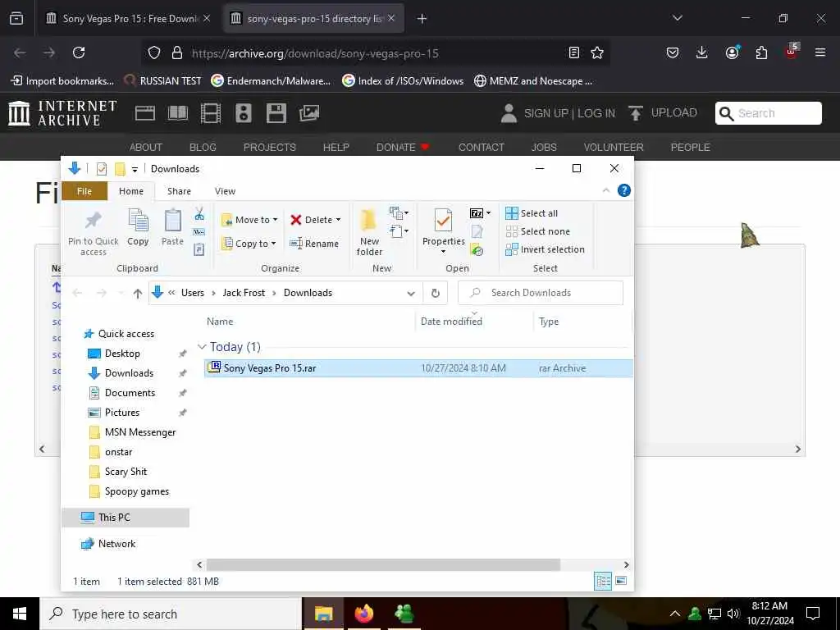Save to Pocket icon in Firefox toolbar
Viewport: 840px width, 630px height.
[x=673, y=52]
